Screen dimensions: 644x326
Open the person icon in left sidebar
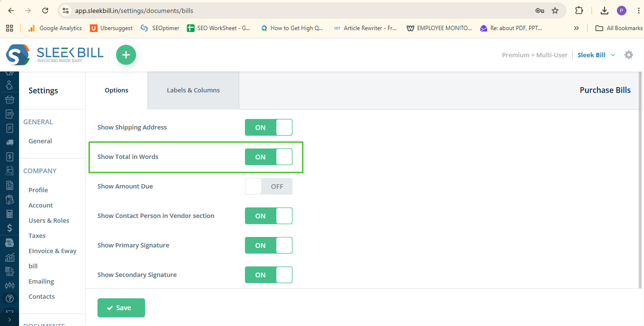pos(9,85)
